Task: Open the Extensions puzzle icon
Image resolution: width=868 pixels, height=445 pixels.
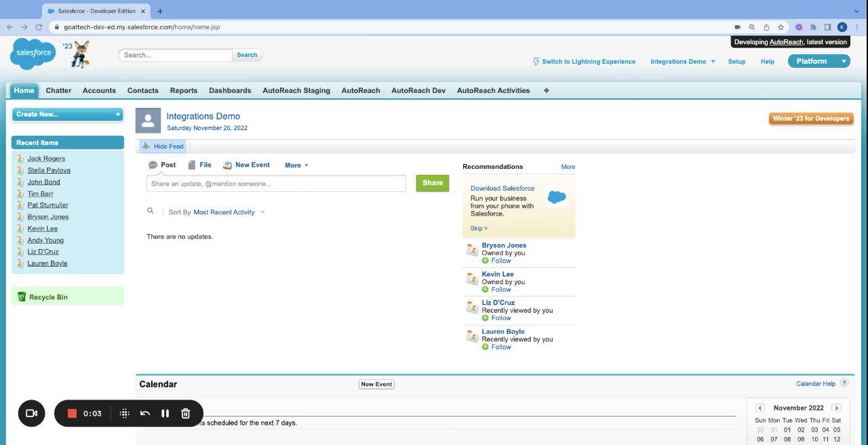Action: coord(814,27)
